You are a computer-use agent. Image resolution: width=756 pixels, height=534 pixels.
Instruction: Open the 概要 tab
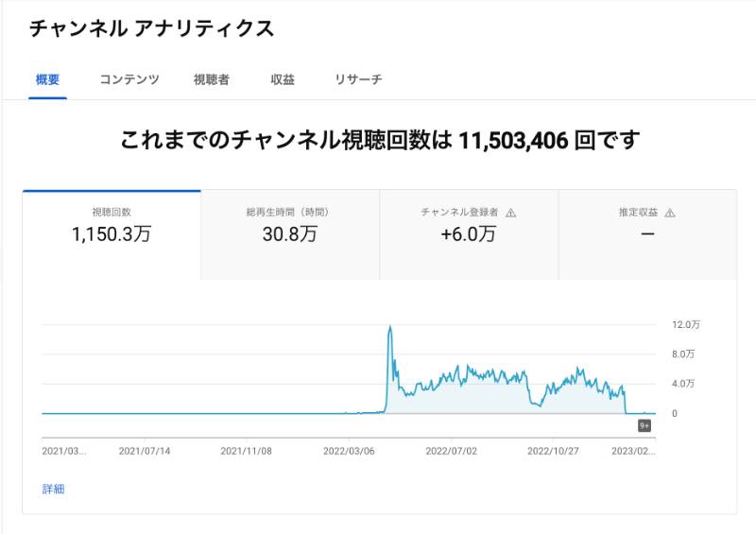tap(47, 79)
